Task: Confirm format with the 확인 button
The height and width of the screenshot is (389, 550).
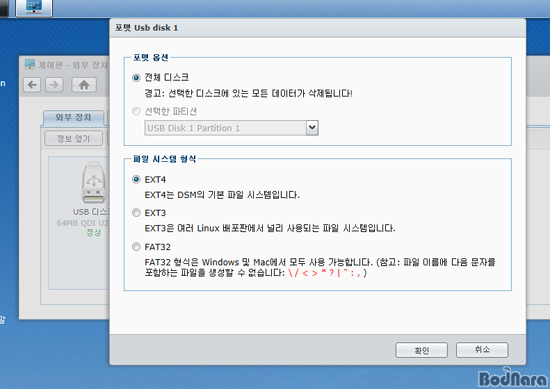Action: click(421, 350)
